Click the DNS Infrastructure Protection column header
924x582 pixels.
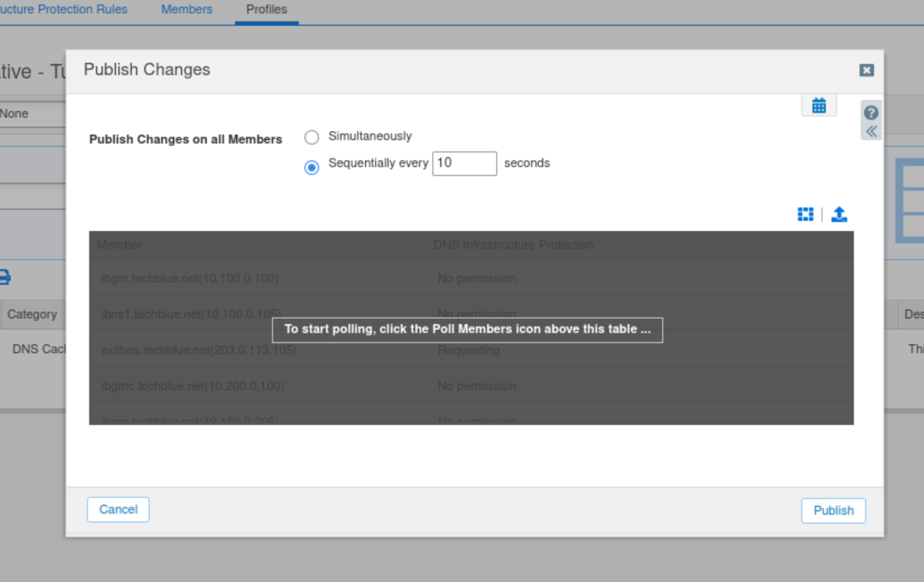coord(513,245)
